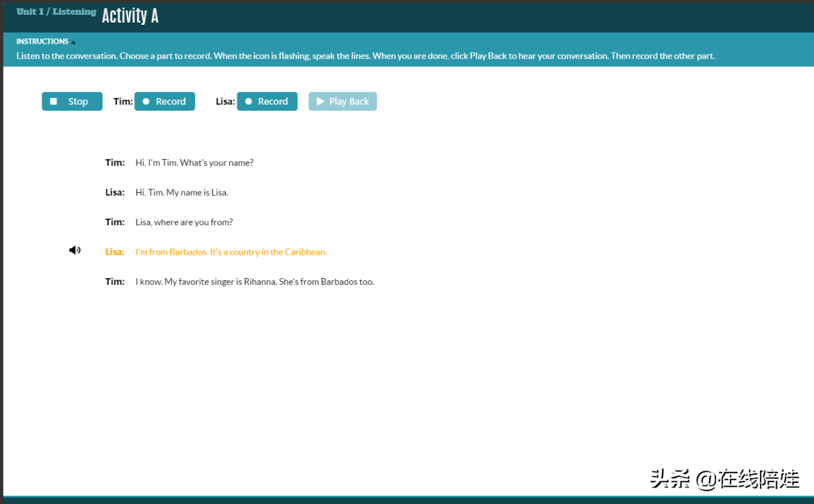Select the line about favorite singer Rihanna
This screenshot has width=814, height=504.
(x=255, y=281)
